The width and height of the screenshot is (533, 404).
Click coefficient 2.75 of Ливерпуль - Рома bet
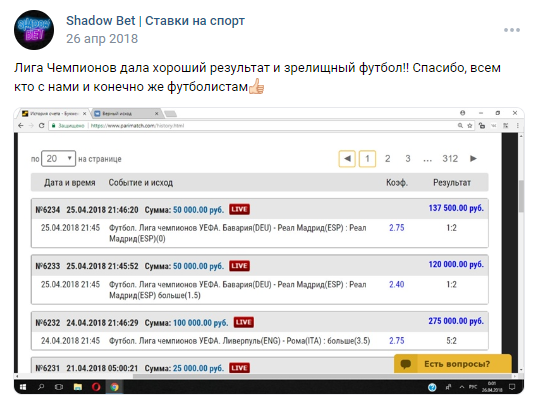[x=397, y=341]
